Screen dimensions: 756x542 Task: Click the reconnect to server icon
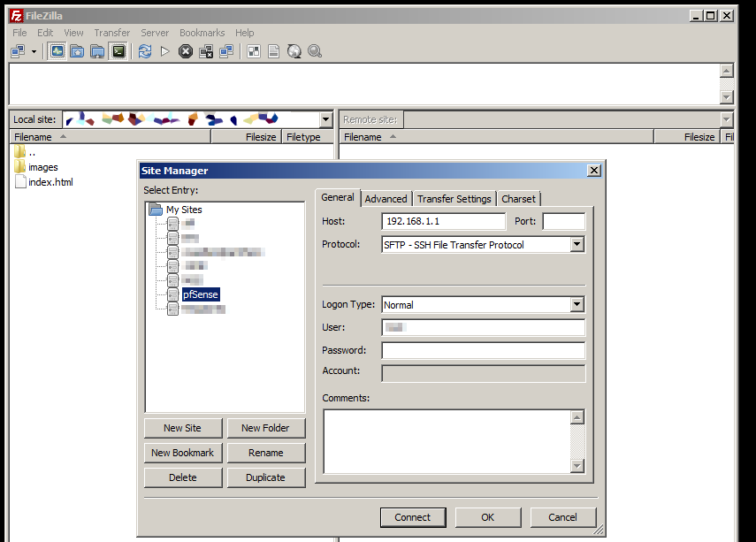[226, 51]
